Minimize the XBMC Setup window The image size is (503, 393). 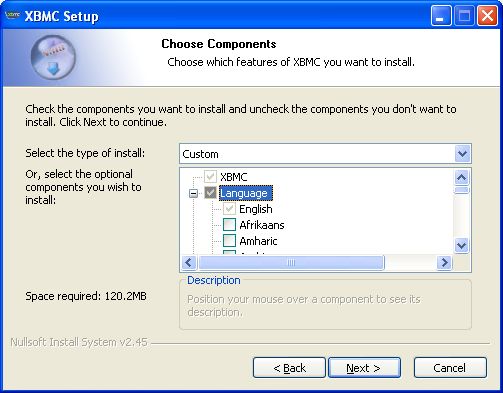(441, 16)
